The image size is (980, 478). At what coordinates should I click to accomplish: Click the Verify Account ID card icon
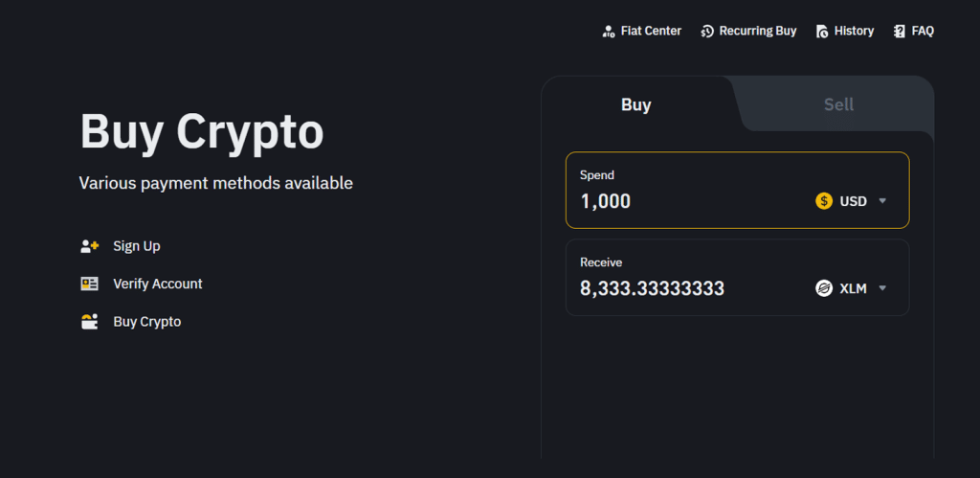(x=90, y=284)
